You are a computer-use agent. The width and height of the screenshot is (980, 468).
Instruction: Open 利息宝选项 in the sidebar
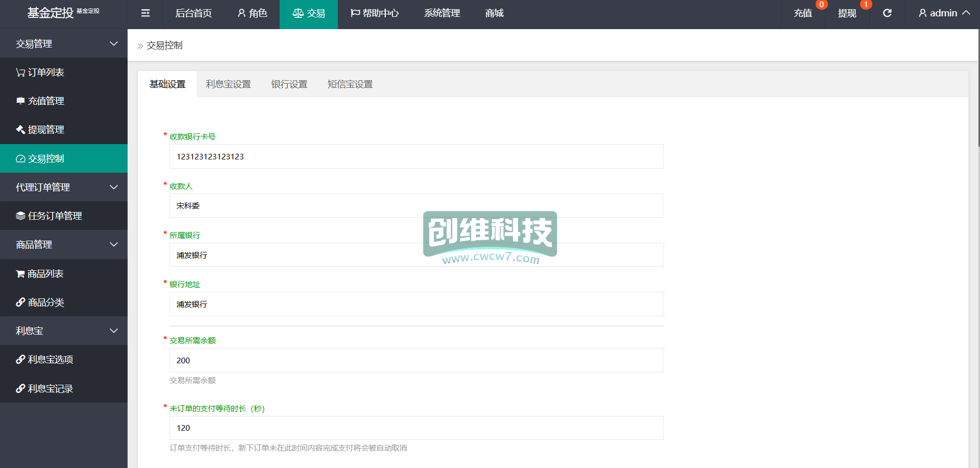coord(50,360)
